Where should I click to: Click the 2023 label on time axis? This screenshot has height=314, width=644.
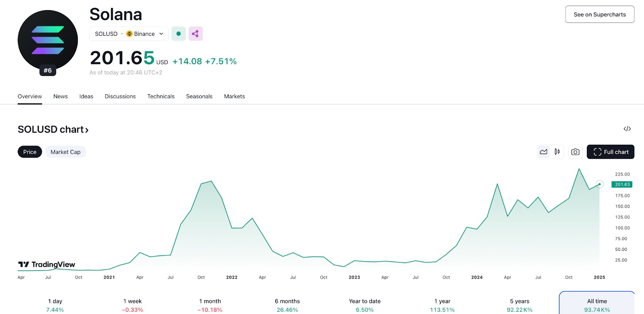354,277
